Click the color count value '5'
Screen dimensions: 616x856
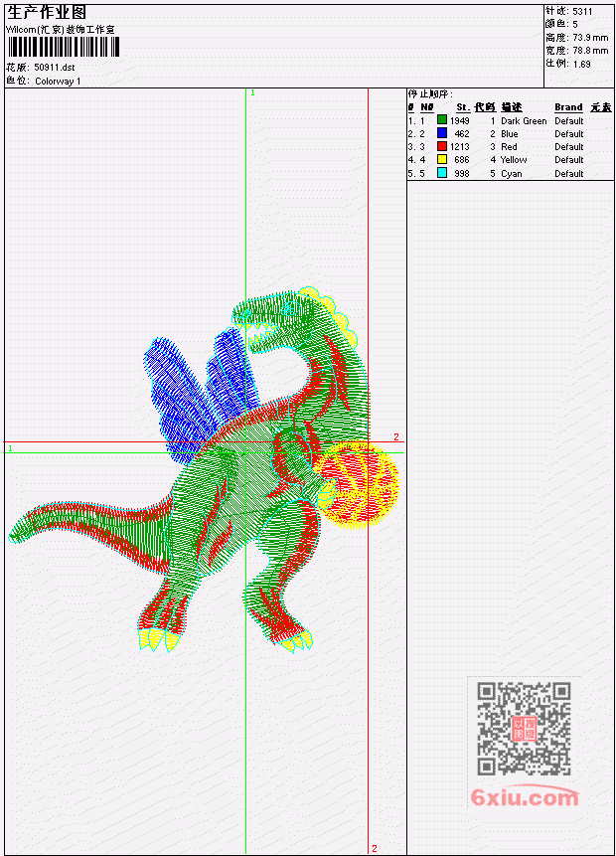click(575, 24)
